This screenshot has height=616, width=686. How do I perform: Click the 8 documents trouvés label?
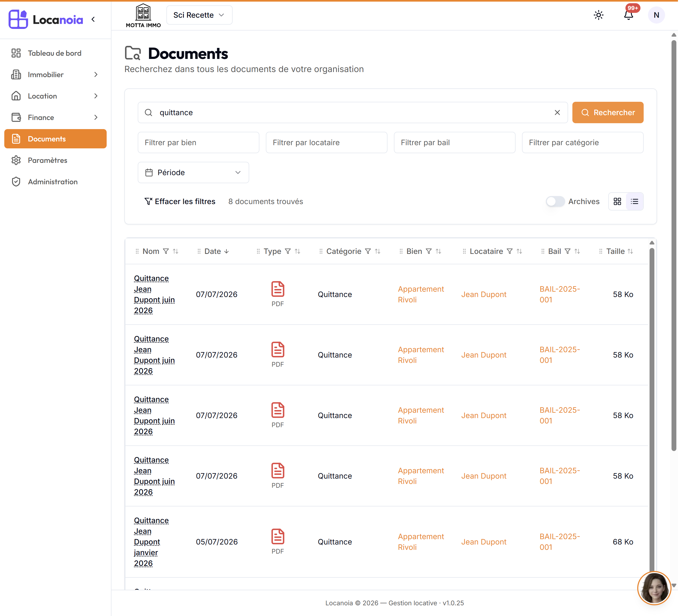click(266, 202)
